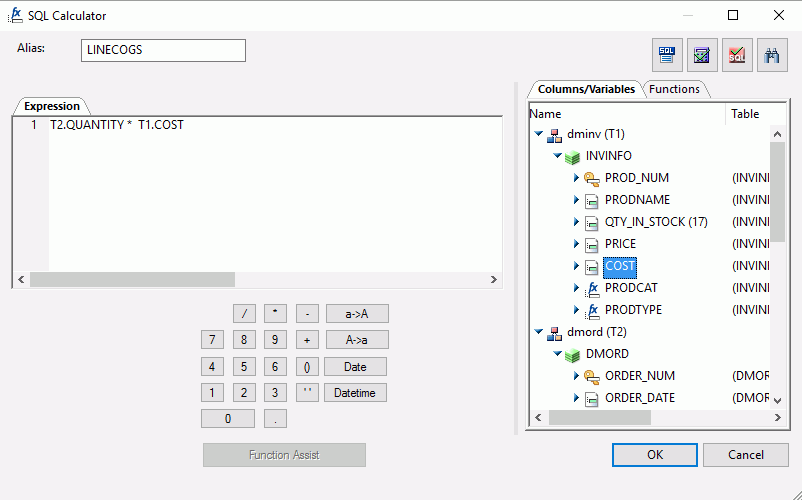Click the ORDER_DATE field icon
This screenshot has height=500, width=802.
[591, 399]
